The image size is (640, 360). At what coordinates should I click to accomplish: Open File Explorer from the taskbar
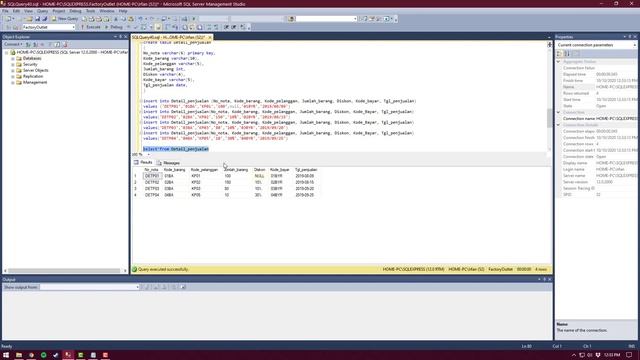[x=19, y=355]
